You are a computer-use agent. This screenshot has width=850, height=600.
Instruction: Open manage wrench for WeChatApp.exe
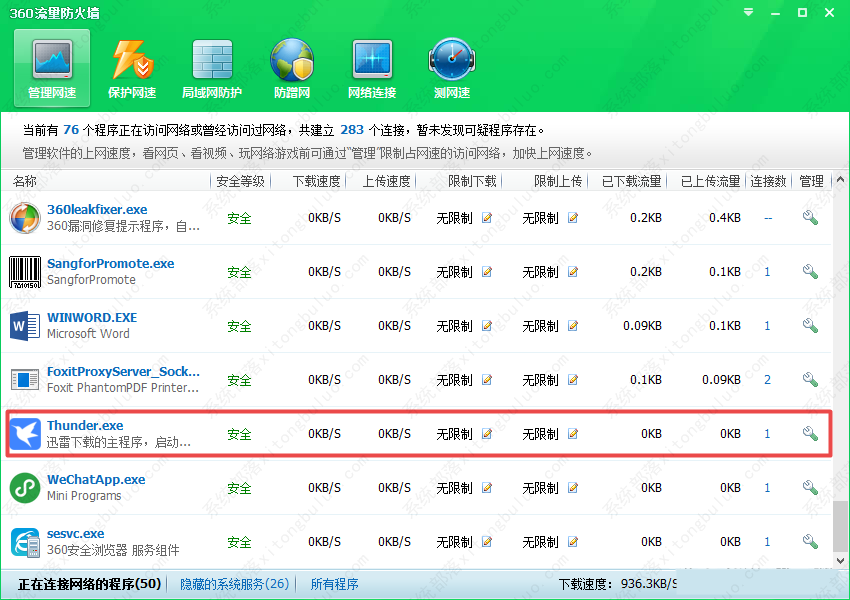pos(810,488)
